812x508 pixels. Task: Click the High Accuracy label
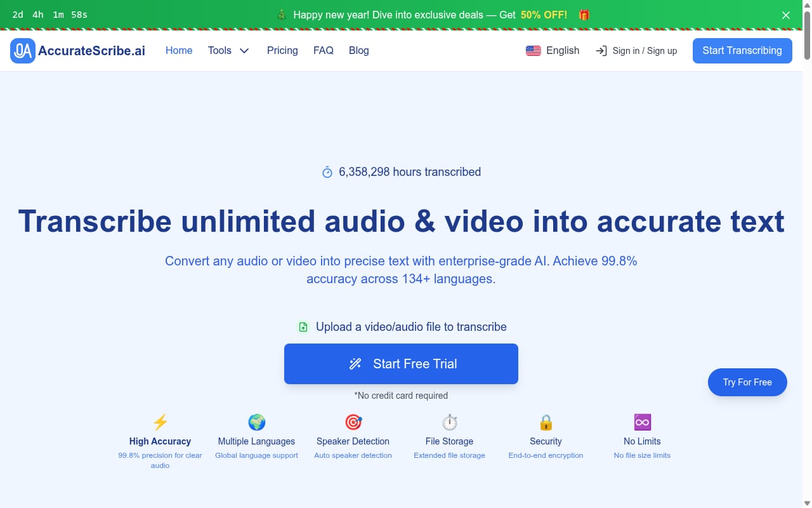pos(160,441)
